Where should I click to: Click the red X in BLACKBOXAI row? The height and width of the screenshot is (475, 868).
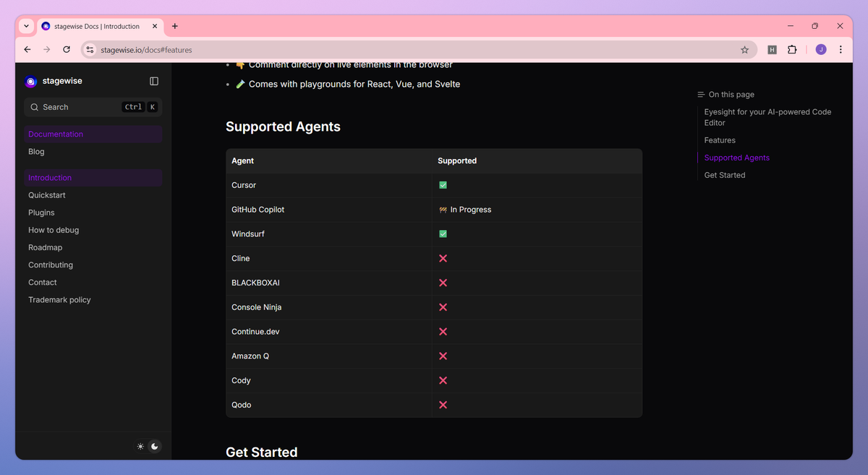coord(443,283)
